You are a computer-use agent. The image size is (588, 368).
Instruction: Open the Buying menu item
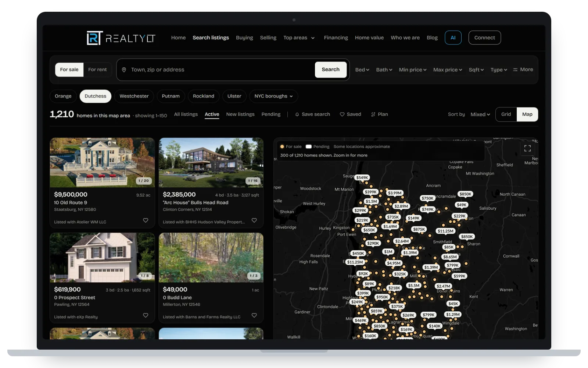coord(244,38)
